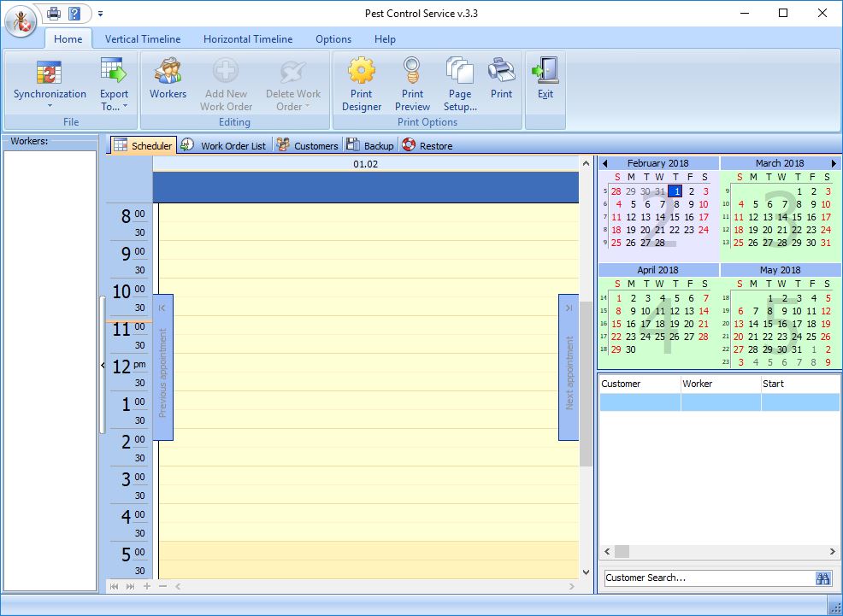The width and height of the screenshot is (843, 616).
Task: Open Page Setup
Action: [459, 81]
